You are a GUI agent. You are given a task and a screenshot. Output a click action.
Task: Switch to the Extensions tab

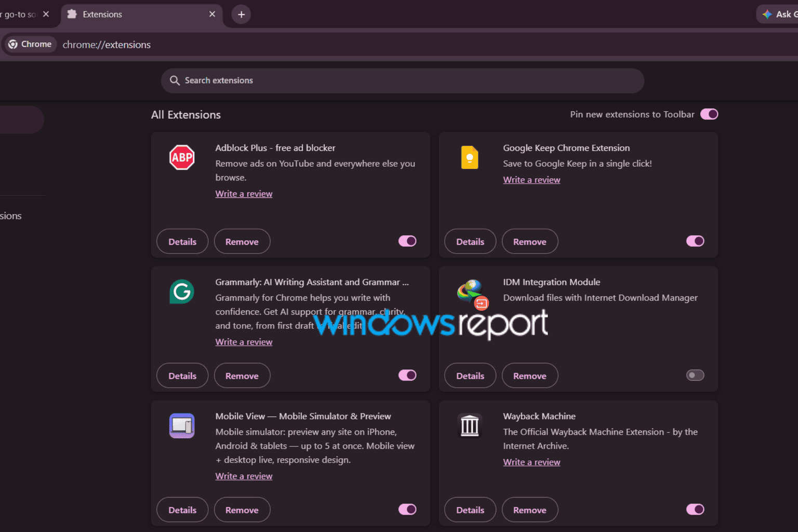point(142,15)
